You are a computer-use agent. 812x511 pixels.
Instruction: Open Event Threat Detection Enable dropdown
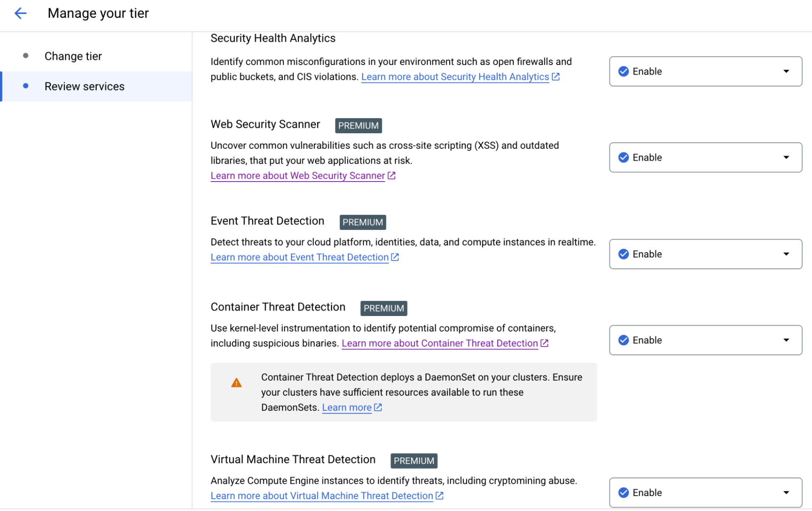click(x=706, y=254)
